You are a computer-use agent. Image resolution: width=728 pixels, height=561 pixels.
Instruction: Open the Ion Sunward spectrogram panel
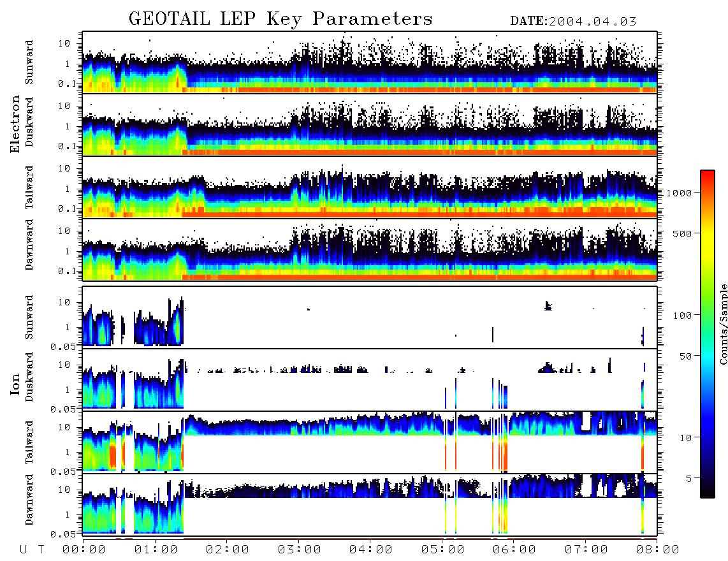coord(370,317)
